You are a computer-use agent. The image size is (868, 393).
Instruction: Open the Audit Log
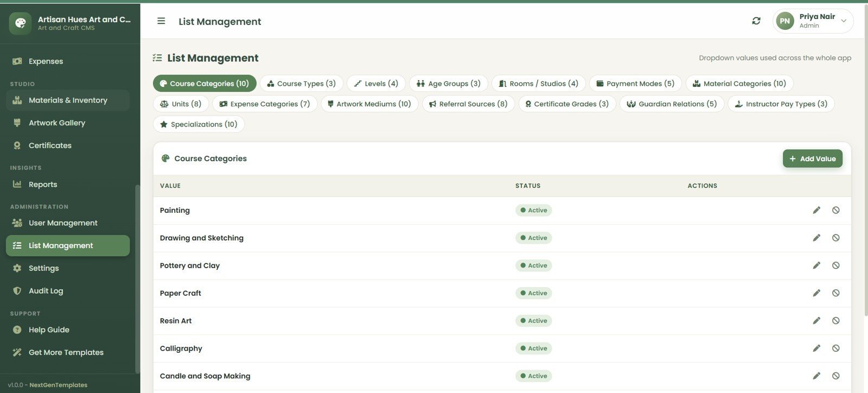click(68, 291)
